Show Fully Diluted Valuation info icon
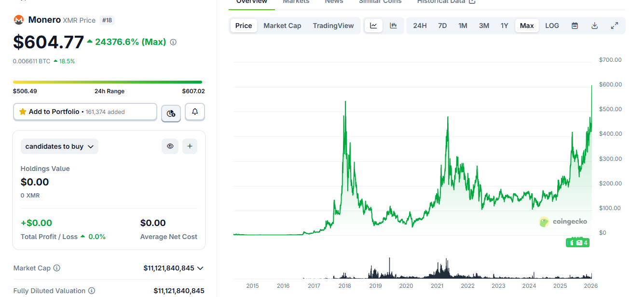 click(92, 291)
